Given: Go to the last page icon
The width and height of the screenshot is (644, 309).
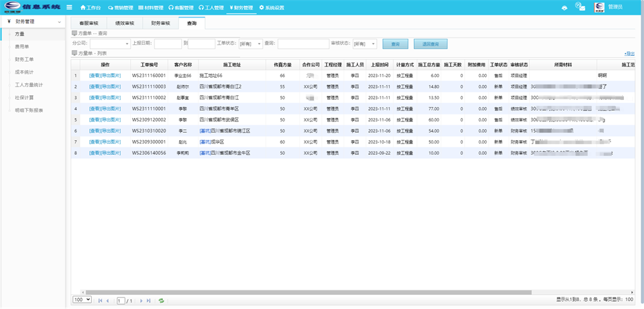Looking at the screenshot, I should (148, 300).
